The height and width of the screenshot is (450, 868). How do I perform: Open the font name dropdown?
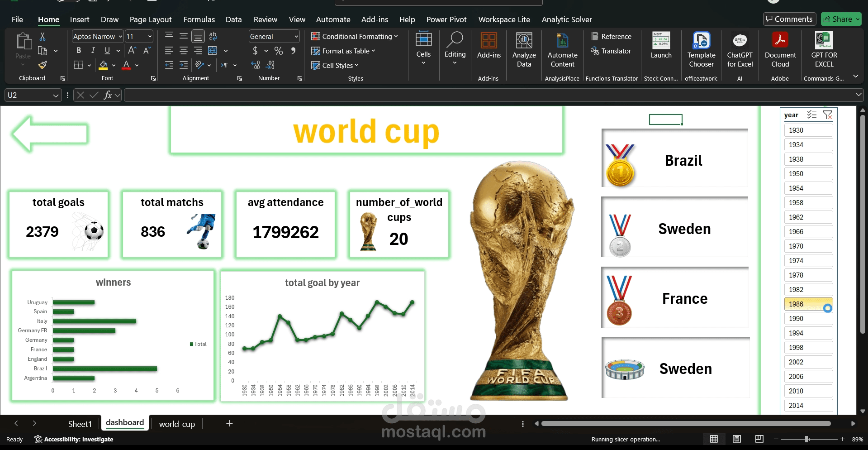(x=120, y=36)
